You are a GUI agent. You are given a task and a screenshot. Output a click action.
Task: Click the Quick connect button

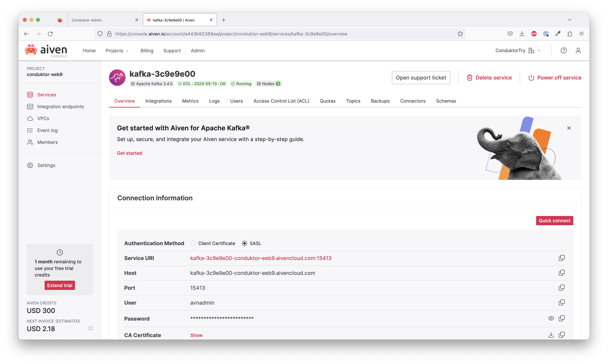click(554, 220)
